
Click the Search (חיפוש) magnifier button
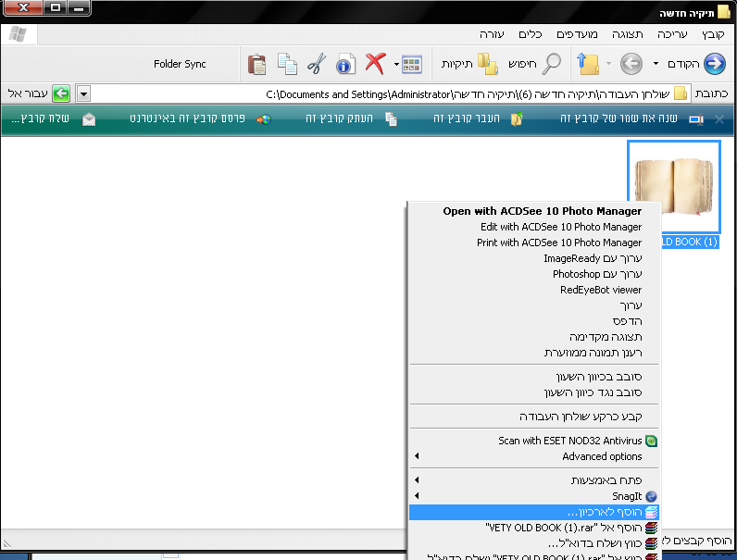coord(534,64)
